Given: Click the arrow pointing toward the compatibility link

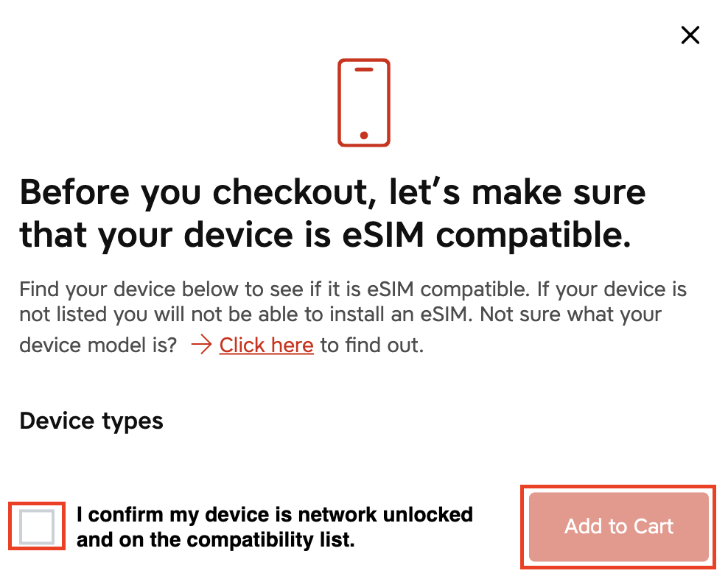Looking at the screenshot, I should coord(200,344).
